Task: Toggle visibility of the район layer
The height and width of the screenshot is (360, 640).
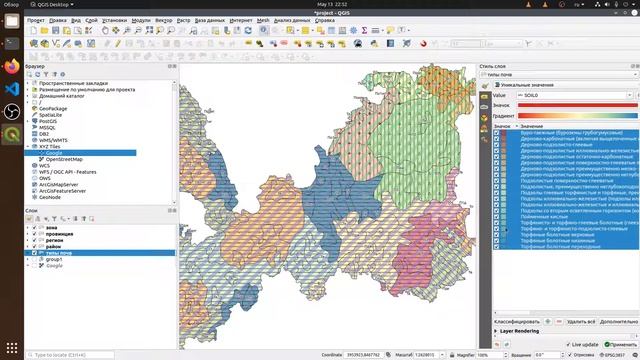Action: 34,247
